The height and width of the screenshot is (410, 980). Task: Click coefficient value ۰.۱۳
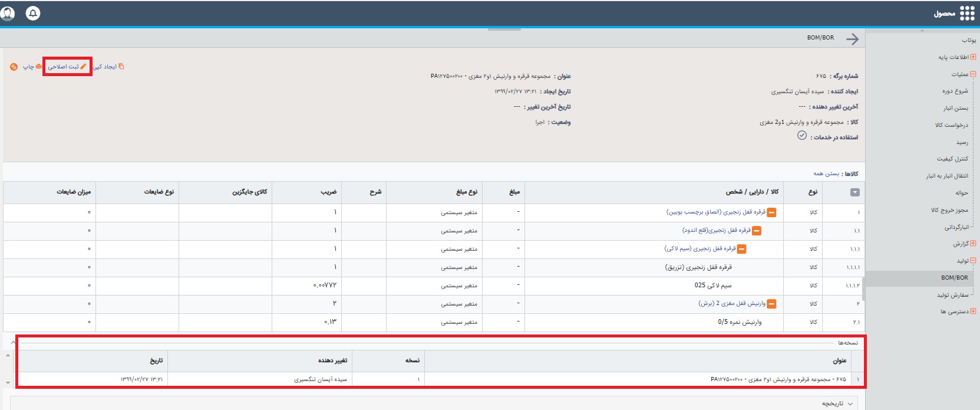click(330, 322)
